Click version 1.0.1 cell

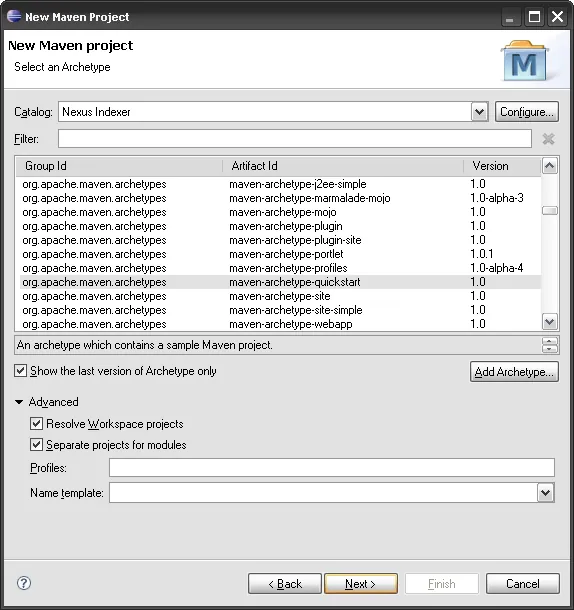pyautogui.click(x=482, y=254)
